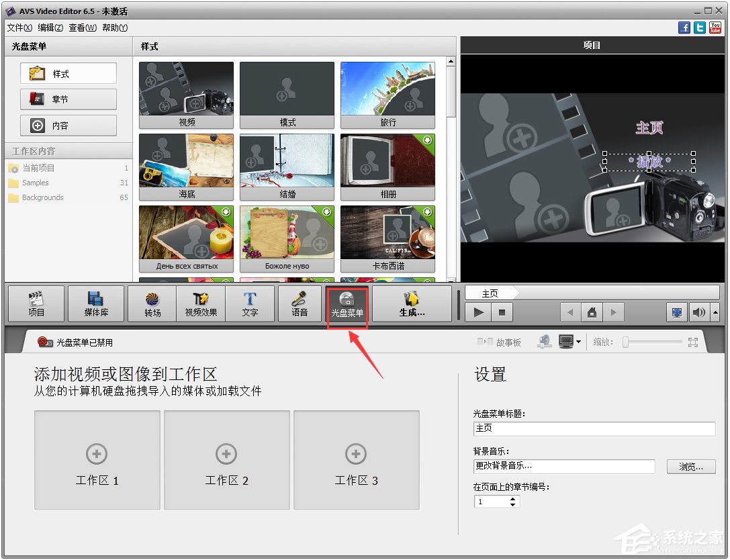Open the 视频效果 video effects tool

(201, 304)
